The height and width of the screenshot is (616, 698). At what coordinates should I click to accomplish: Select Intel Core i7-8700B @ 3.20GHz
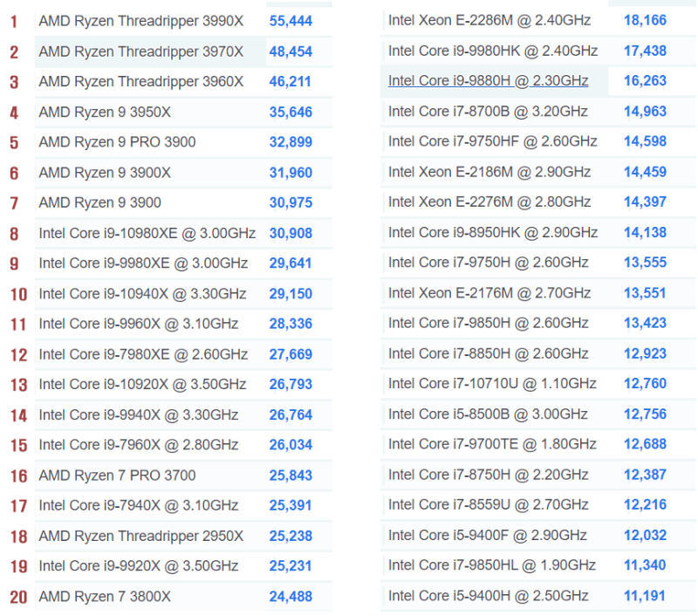click(488, 112)
